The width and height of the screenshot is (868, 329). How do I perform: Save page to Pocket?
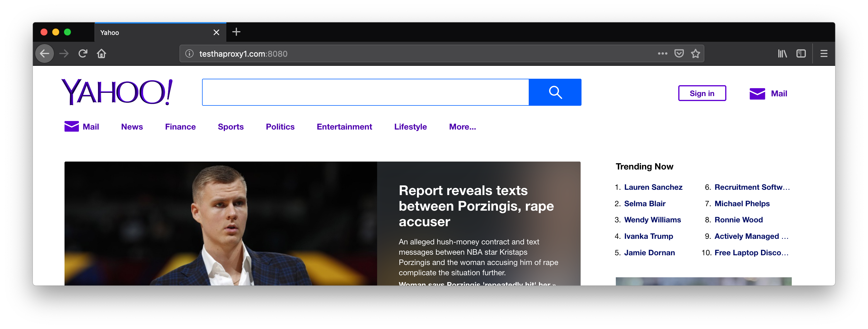click(679, 54)
